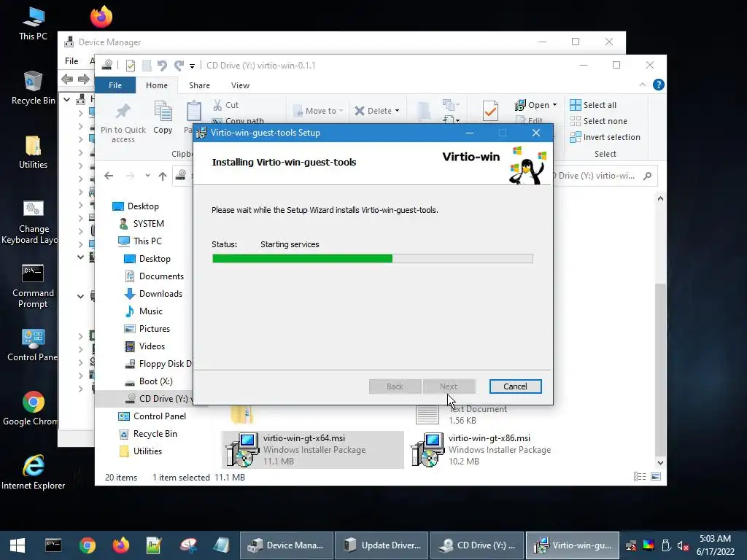747x560 pixels.
Task: Click the Copy ribbon button
Action: [x=163, y=117]
